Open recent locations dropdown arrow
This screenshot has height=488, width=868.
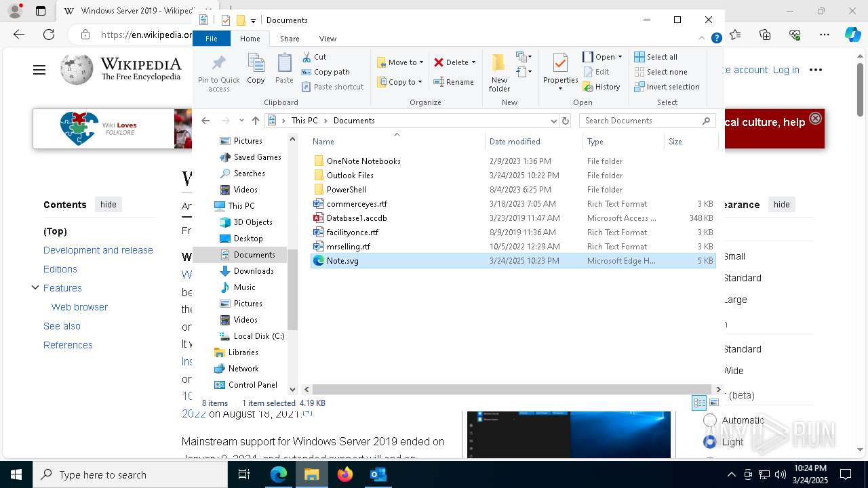tap(241, 121)
